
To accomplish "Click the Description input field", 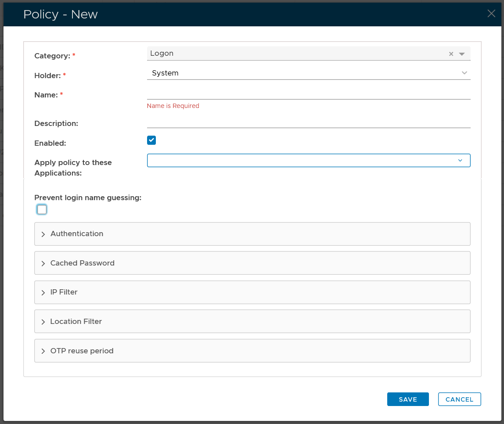I will 308,122.
